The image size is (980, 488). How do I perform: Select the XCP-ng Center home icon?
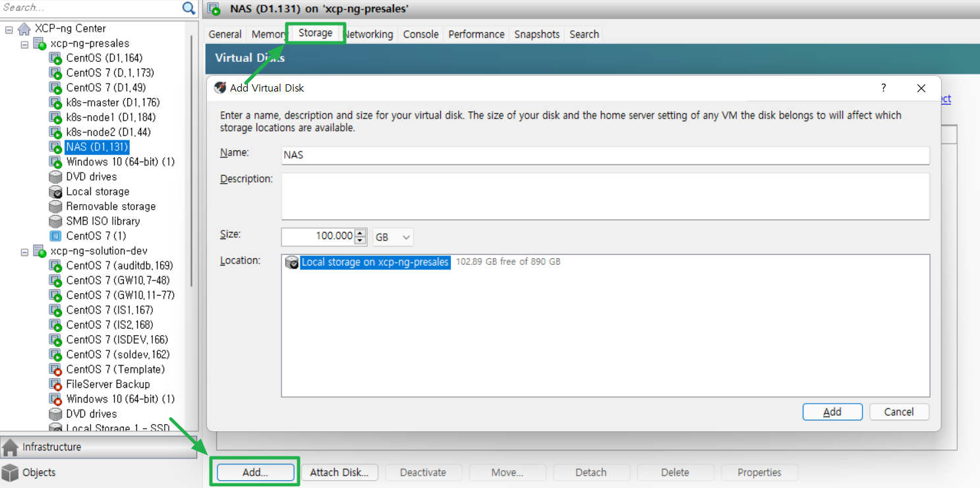(24, 29)
